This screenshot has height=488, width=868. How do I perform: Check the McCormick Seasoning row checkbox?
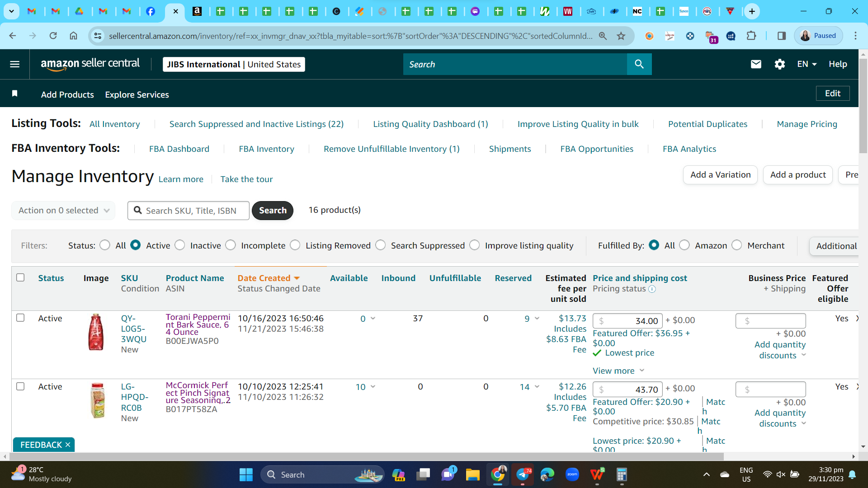click(20, 386)
